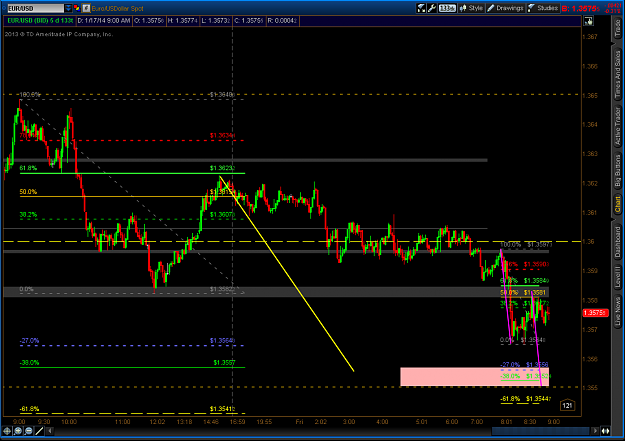Click the zoom in magnifier icon
Viewport: 625px width, 441px height.
(18, 431)
